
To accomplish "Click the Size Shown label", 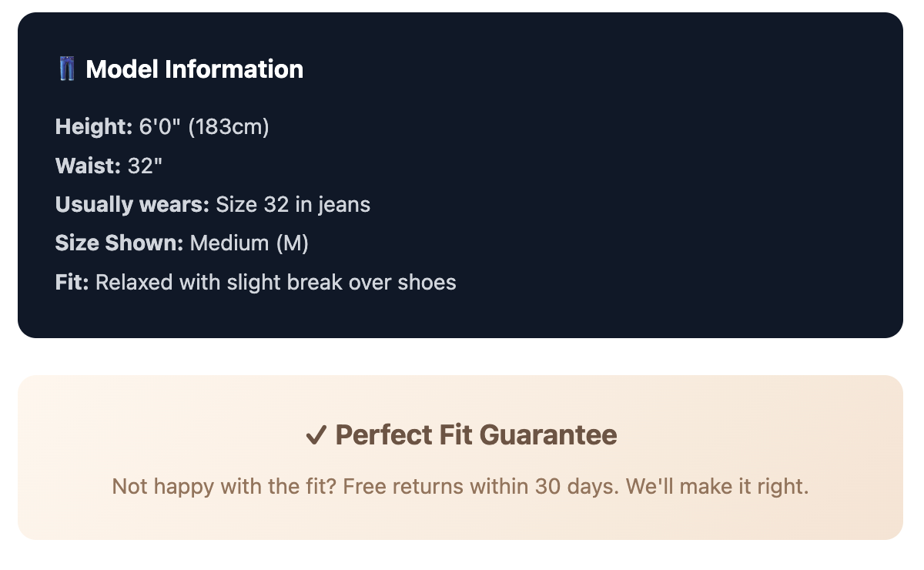I will tap(119, 243).
